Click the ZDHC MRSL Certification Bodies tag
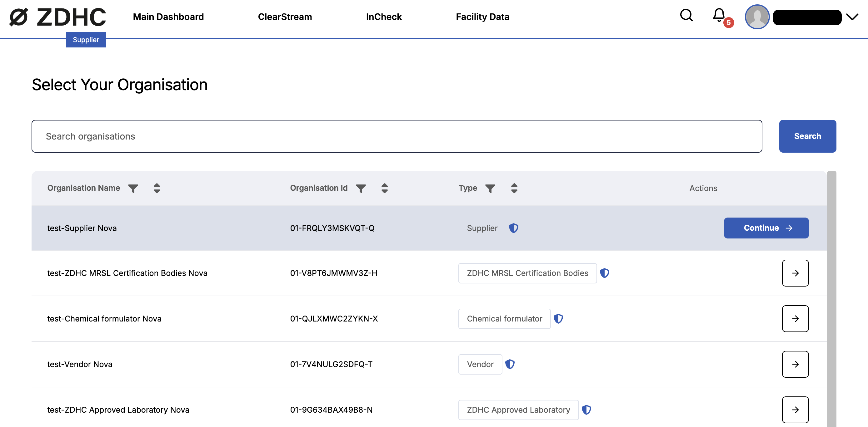Screen dimensions: 868x427 point(527,273)
